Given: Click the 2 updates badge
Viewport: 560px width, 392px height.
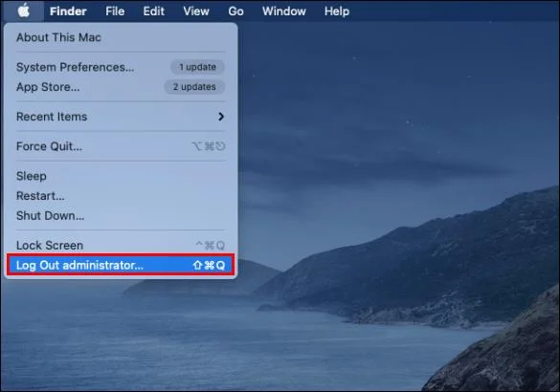Looking at the screenshot, I should coord(194,87).
